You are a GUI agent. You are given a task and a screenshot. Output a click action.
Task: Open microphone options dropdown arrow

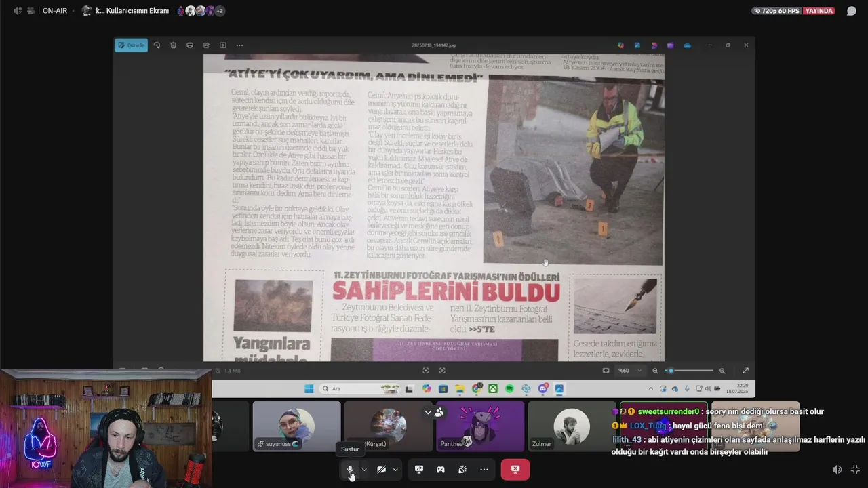click(x=364, y=469)
